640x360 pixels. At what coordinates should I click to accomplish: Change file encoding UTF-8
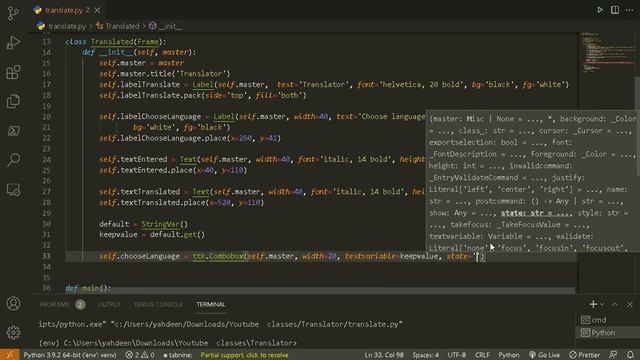(457, 355)
